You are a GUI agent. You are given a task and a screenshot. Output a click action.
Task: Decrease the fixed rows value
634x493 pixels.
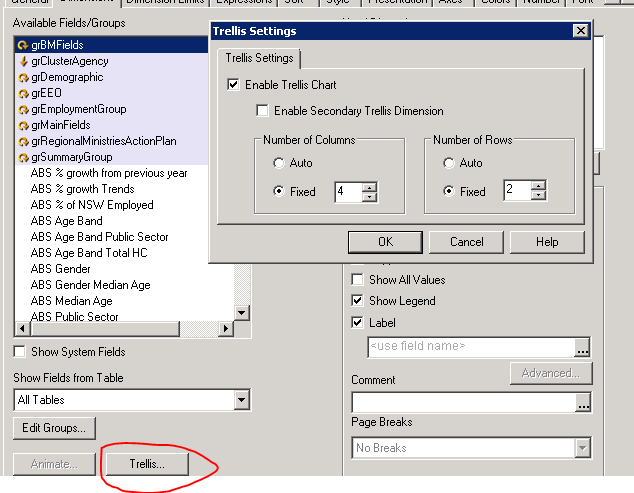tap(538, 195)
